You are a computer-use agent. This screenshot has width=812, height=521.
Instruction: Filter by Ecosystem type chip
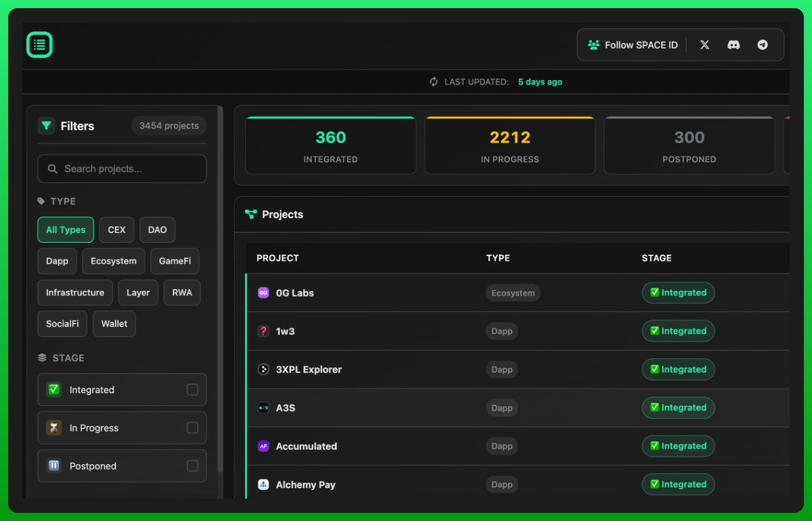[x=114, y=260]
